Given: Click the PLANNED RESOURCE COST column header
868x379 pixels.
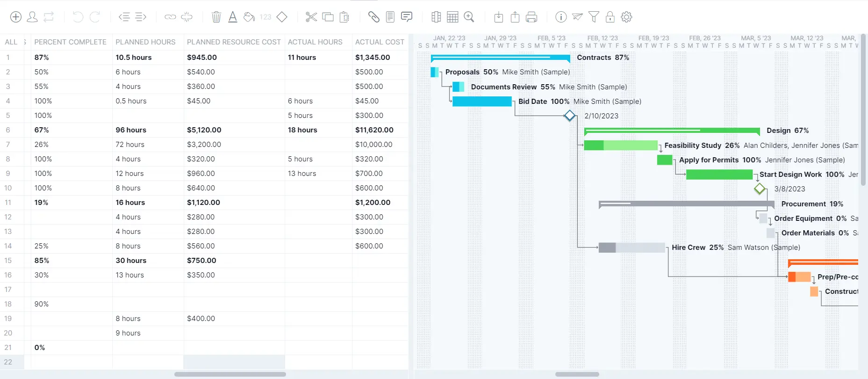Looking at the screenshot, I should coord(234,42).
